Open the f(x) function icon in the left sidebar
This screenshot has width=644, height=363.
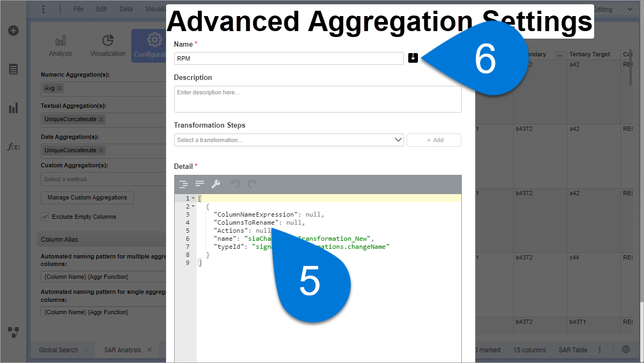coord(13,146)
